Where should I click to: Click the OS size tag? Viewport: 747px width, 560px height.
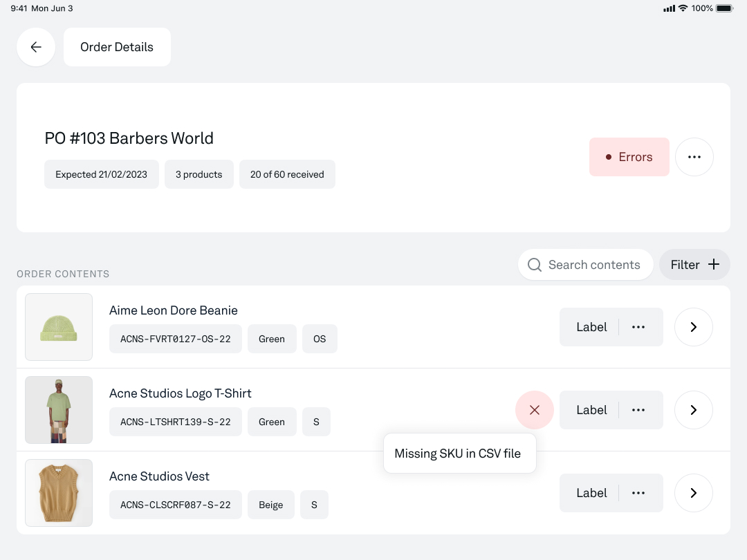pyautogui.click(x=320, y=339)
